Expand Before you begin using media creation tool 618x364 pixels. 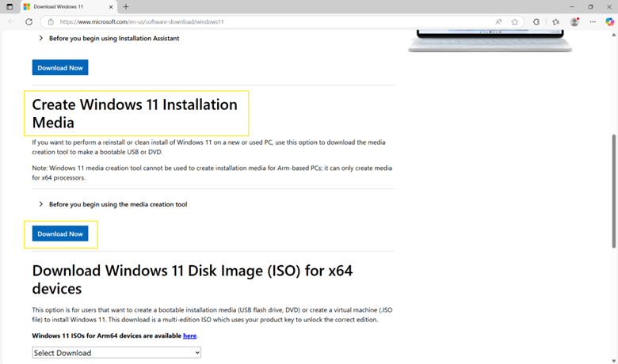(113, 204)
